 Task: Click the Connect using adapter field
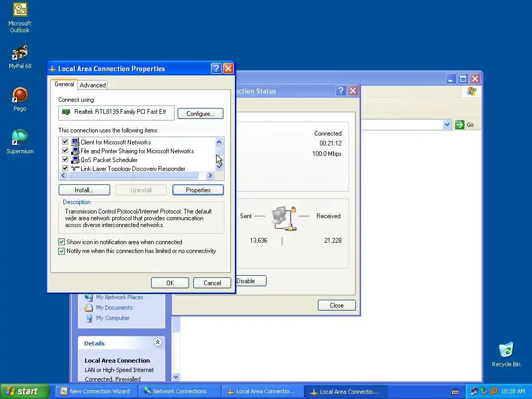(x=116, y=113)
